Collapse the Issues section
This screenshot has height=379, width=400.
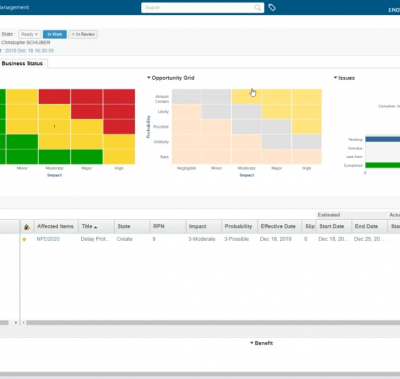(x=335, y=78)
